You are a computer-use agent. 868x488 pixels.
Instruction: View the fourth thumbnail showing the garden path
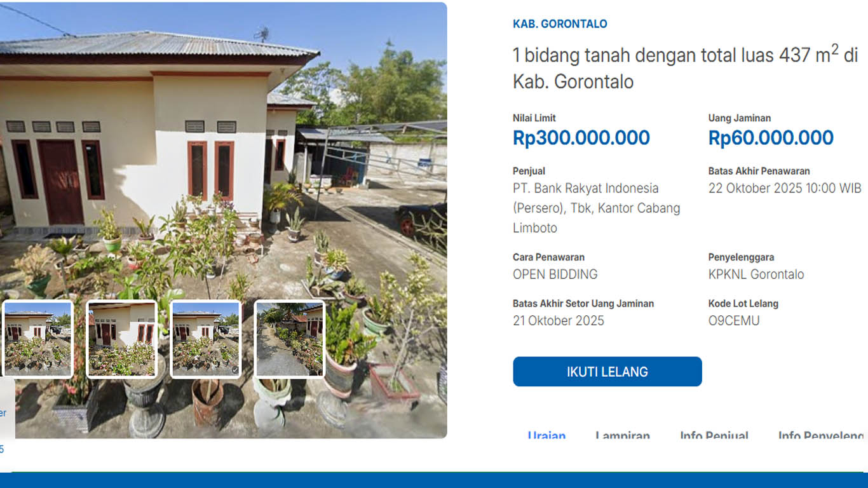[290, 339]
